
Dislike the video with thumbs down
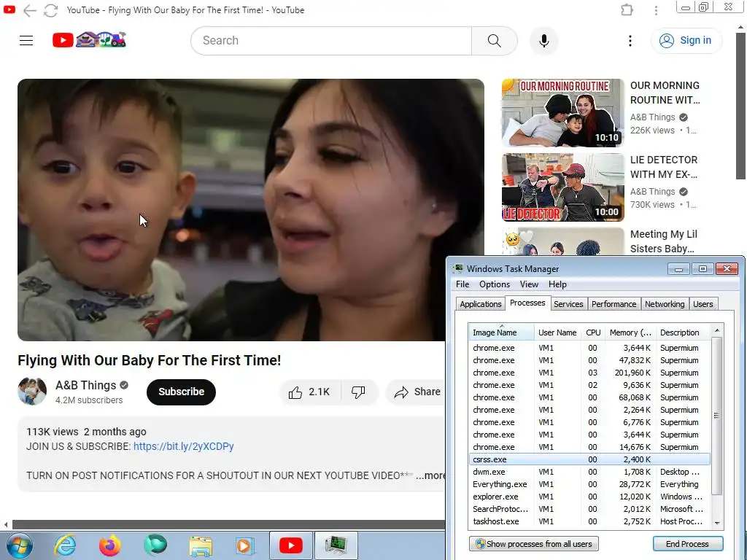(359, 392)
